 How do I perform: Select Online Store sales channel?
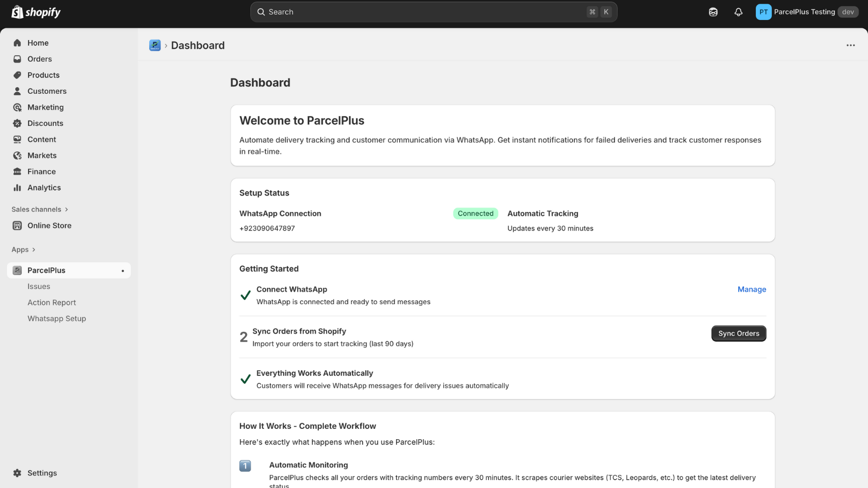(49, 226)
